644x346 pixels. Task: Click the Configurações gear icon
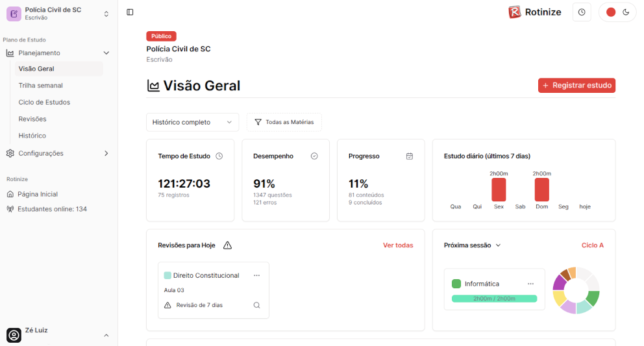[x=10, y=153]
